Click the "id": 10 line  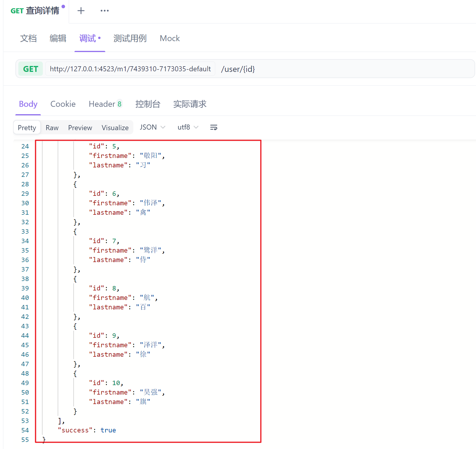[x=106, y=383]
